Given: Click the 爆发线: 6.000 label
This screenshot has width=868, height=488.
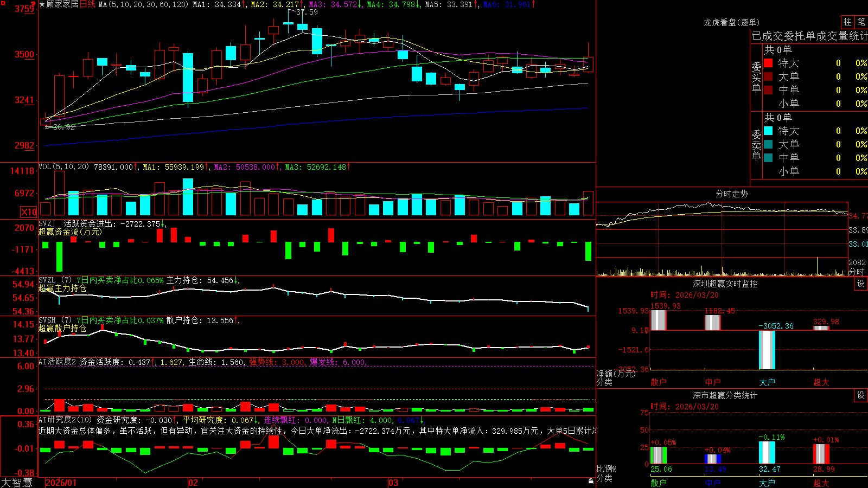Looking at the screenshot, I should (338, 362).
